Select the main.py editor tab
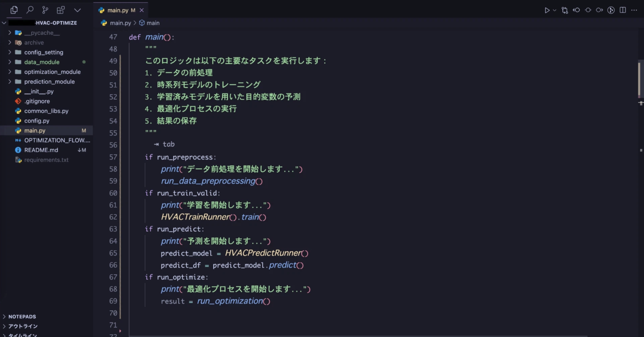Screen dimensions: 644x337 click(117, 10)
